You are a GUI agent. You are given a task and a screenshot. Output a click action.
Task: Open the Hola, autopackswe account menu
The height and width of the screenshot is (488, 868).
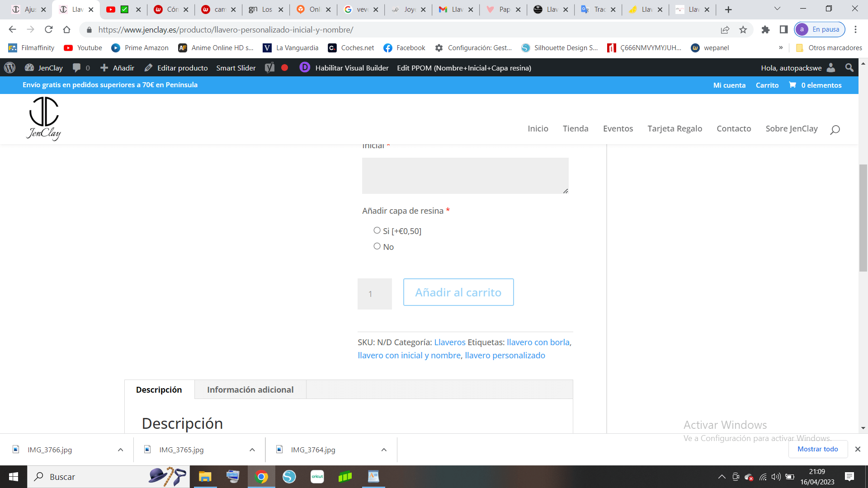click(x=798, y=68)
